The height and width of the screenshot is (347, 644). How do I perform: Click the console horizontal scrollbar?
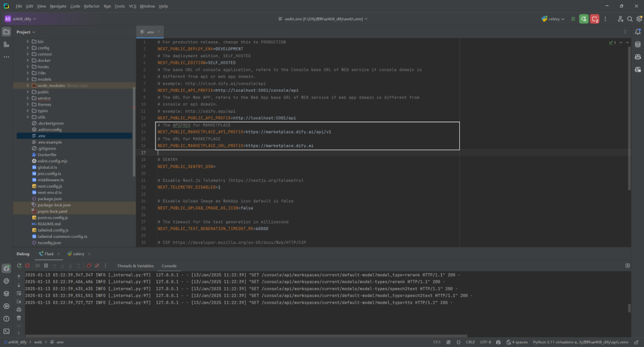click(246, 336)
